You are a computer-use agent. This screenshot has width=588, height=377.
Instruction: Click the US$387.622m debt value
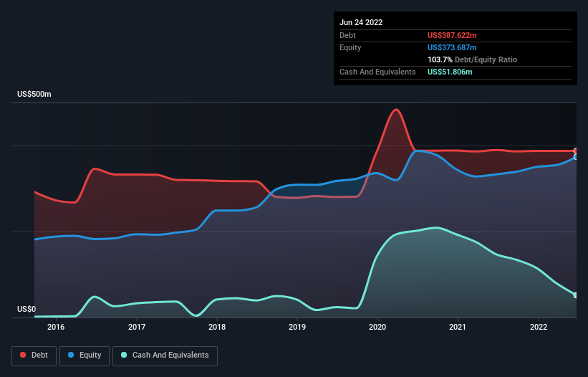click(x=452, y=35)
